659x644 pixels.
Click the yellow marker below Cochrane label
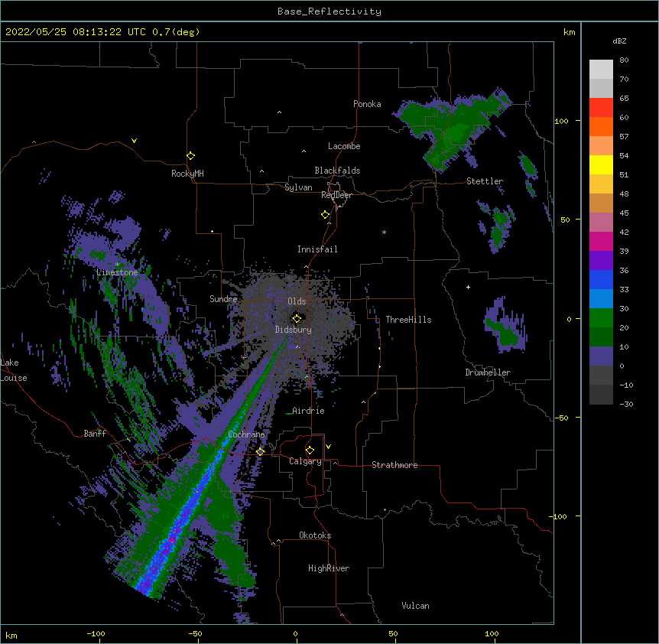point(261,451)
